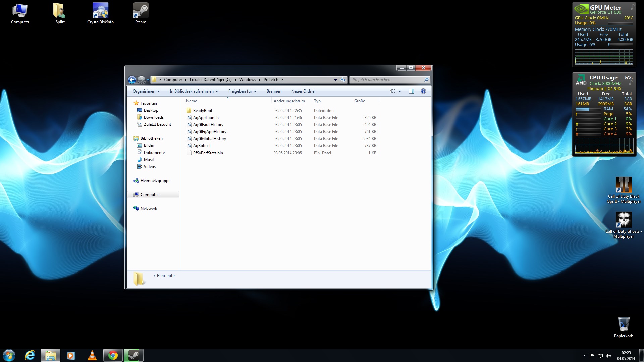Click Neuer Ordner in the toolbar
The width and height of the screenshot is (644, 362).
click(x=303, y=91)
